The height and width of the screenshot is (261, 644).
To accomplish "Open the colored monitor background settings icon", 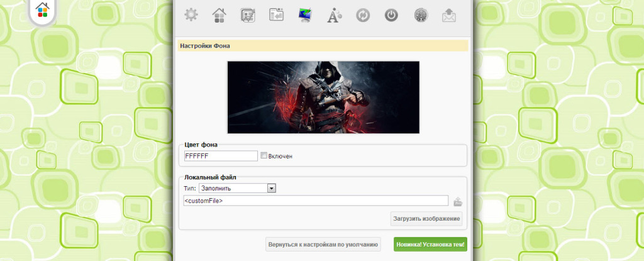I will coord(305,15).
